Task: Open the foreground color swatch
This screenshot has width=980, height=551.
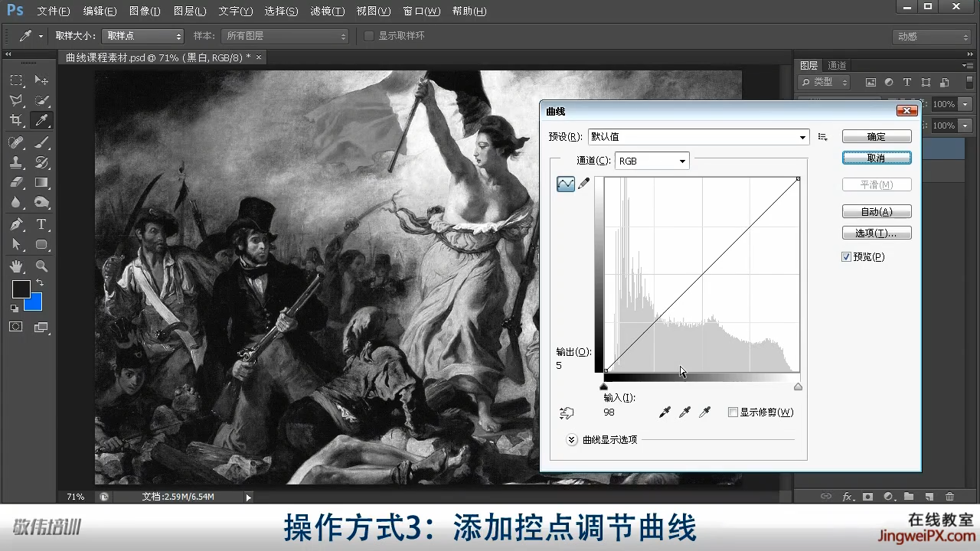Action: [21, 289]
